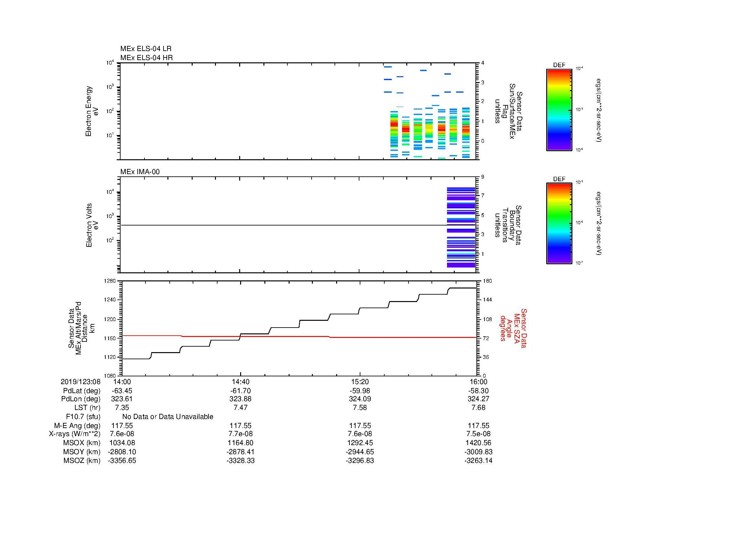This screenshot has width=756, height=534.
Task: Click the PdLat value -58.30
Action: pyautogui.click(x=478, y=391)
